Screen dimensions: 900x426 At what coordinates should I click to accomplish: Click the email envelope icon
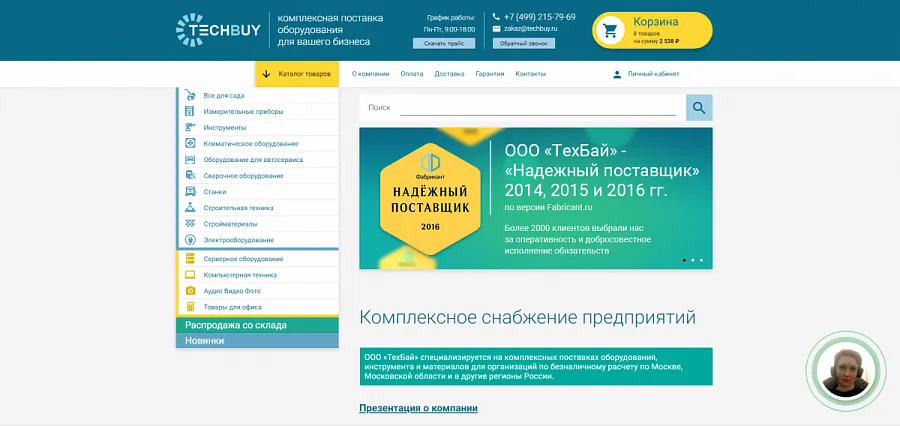(496, 28)
